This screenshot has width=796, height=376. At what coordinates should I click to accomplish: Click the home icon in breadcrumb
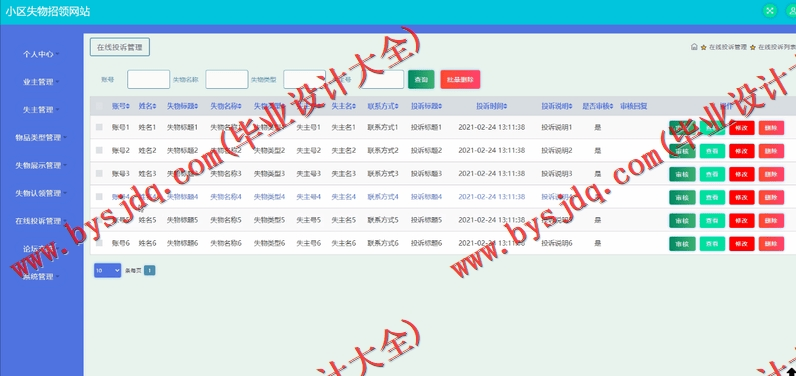click(694, 47)
